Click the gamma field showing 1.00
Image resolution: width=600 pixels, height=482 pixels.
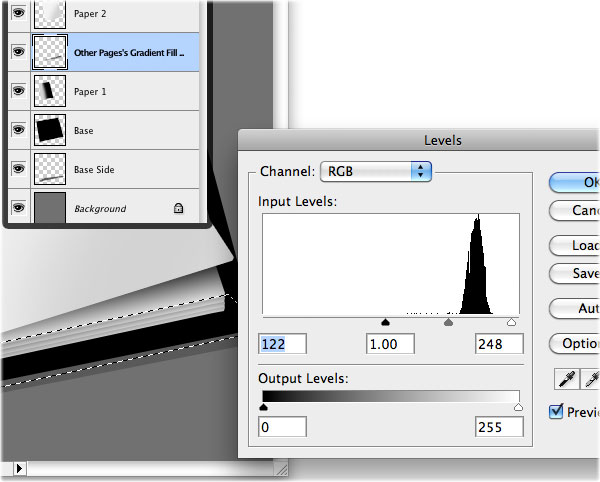click(x=390, y=344)
